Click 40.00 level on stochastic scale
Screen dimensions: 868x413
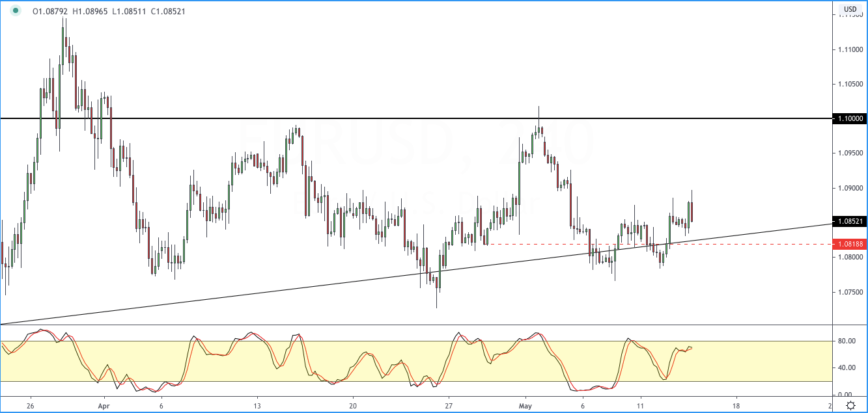846,367
